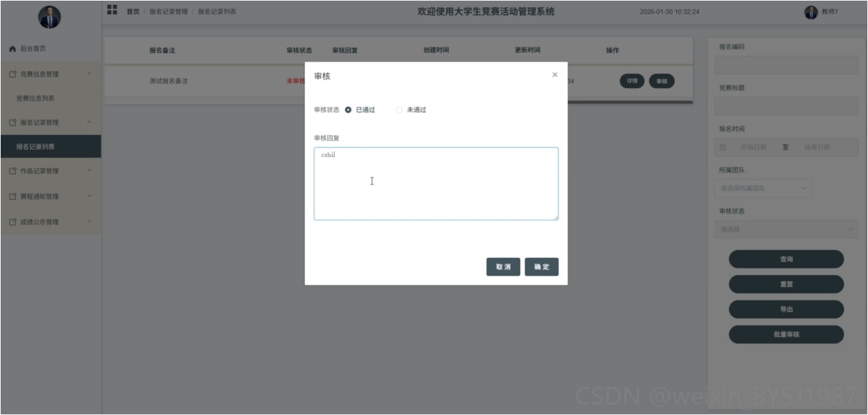Expand the 作品记录管理 menu chevron

[89, 171]
